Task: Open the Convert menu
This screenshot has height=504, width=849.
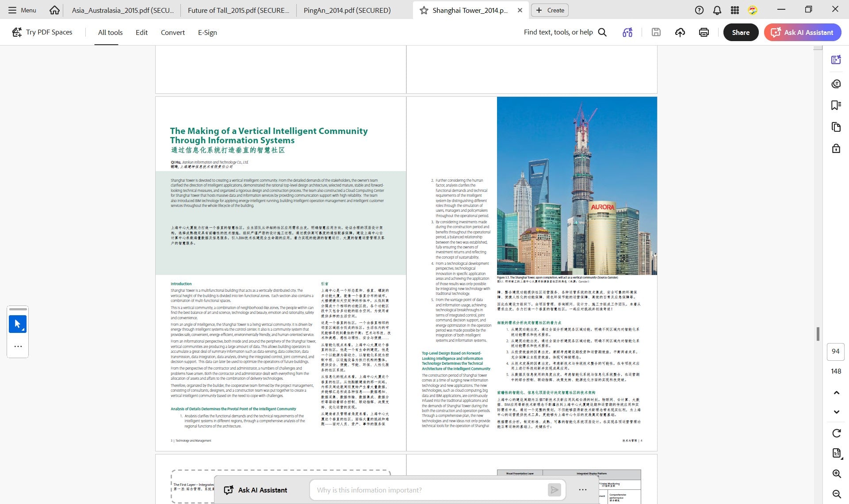Action: pos(172,32)
